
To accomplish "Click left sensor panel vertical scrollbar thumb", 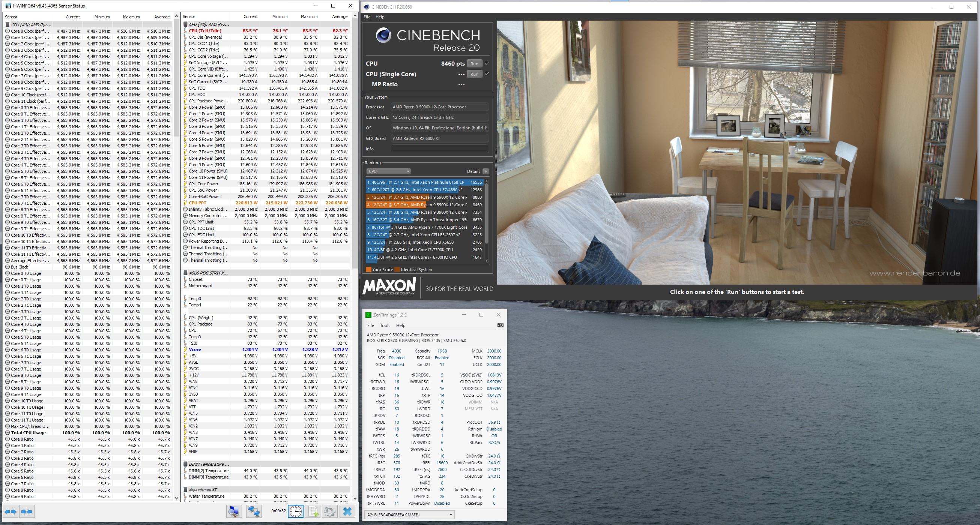I will (176, 78).
